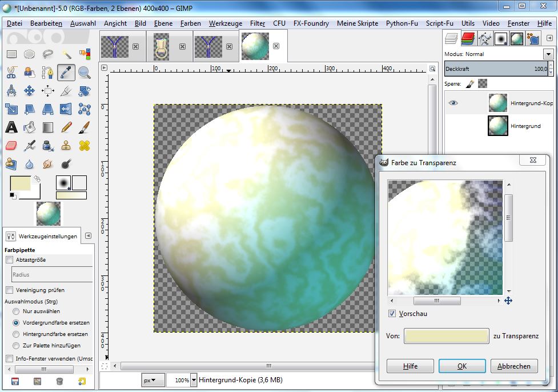This screenshot has height=392, width=558.
Task: Switch to the Channels dock tab
Action: (468, 39)
